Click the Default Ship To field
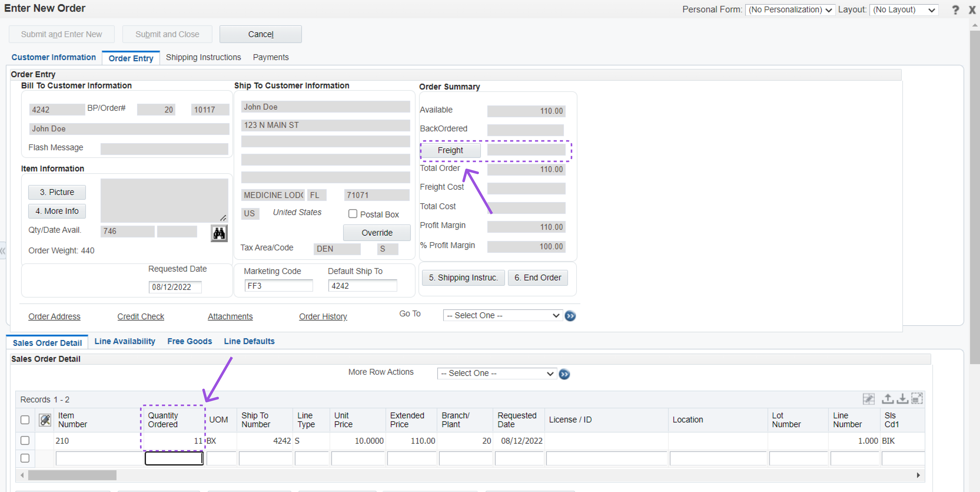The width and height of the screenshot is (980, 492). 363,286
